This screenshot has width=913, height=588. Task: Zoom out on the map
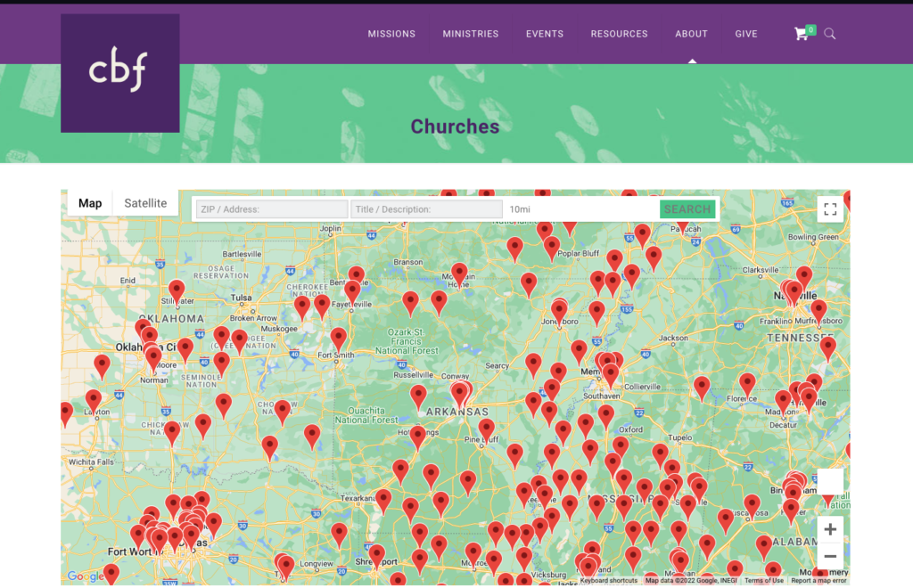click(830, 556)
